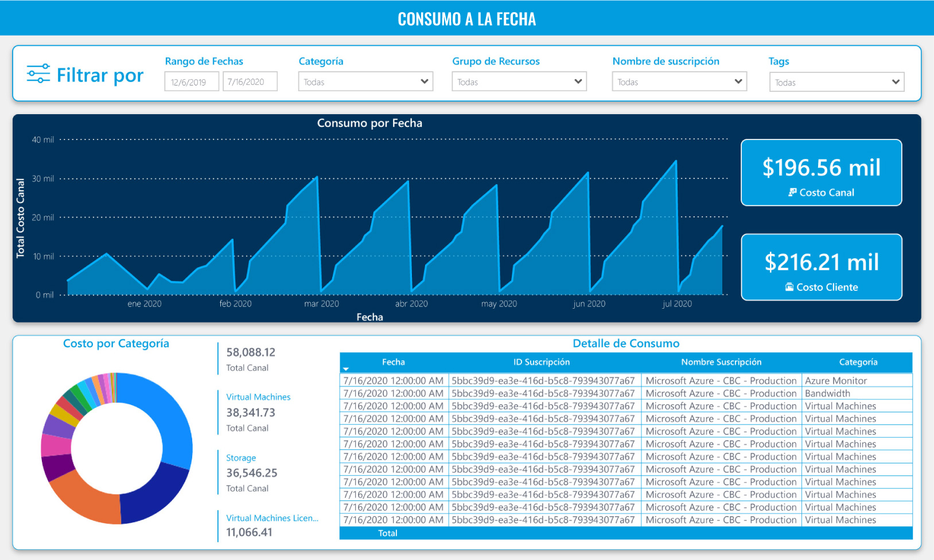Click the Virtual Machines category label

pos(258,397)
